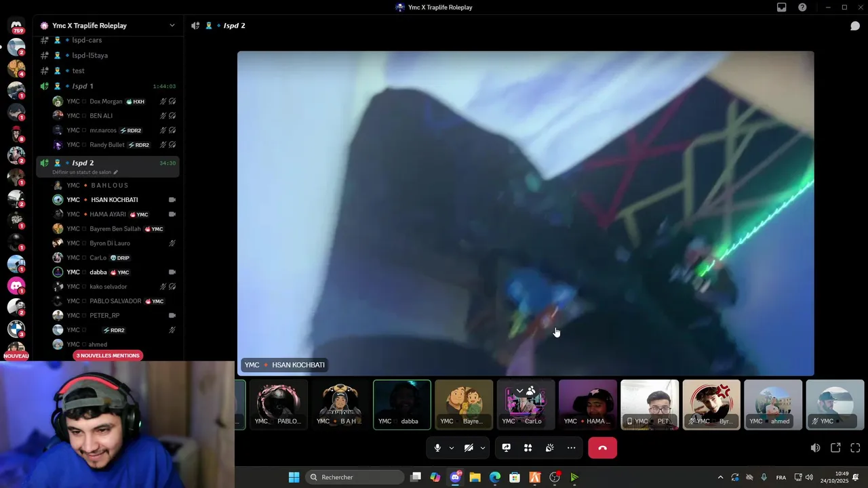This screenshot has height=488, width=868.
Task: Focus HAMA participant tile
Action: (588, 405)
